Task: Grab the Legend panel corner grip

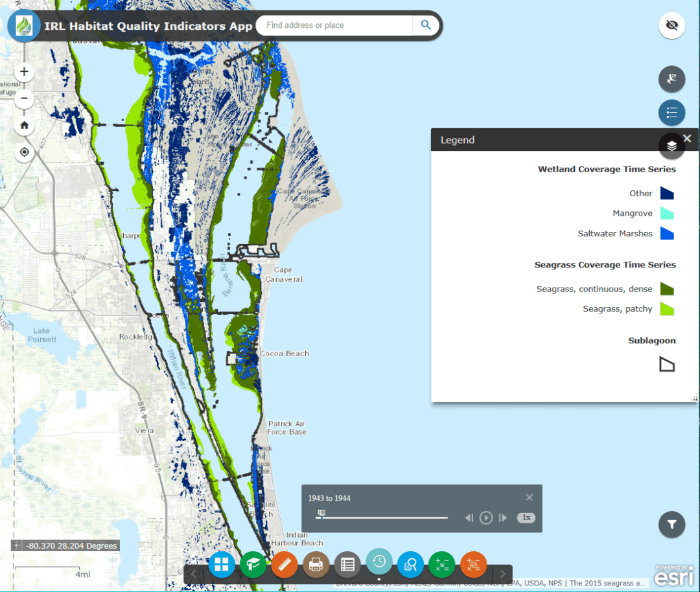Action: pos(694,398)
